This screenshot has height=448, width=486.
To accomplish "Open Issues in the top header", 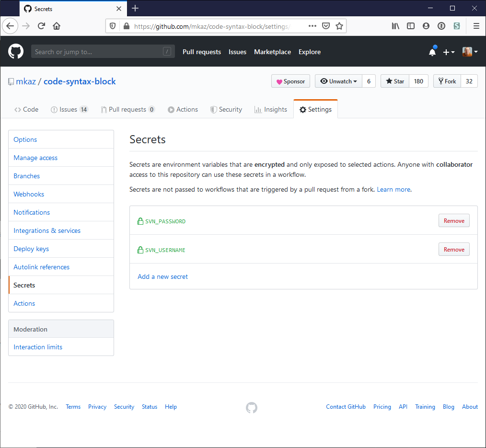I will [237, 52].
